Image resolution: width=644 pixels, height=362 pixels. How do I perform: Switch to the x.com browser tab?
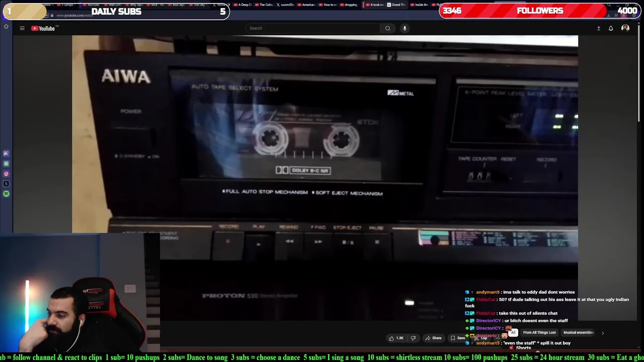pos(285,5)
